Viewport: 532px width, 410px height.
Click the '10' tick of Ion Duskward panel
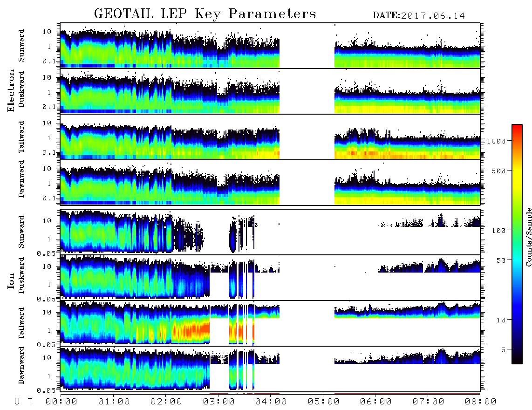[x=47, y=266]
